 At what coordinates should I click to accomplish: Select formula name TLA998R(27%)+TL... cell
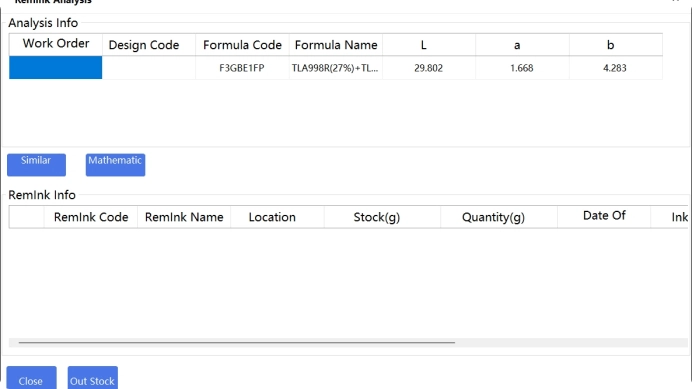(336, 68)
